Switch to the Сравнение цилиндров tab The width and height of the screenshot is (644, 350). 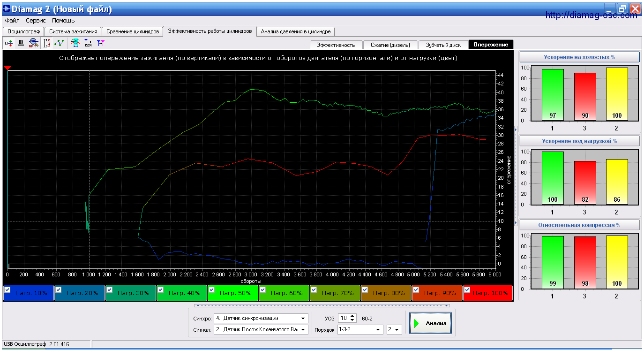[133, 31]
